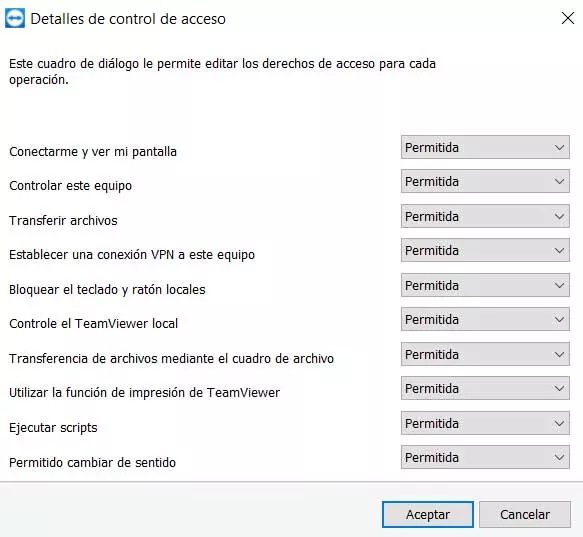Open dropdown for Controlar este equipo
Viewport: 583px width, 537px height.
pyautogui.click(x=485, y=181)
